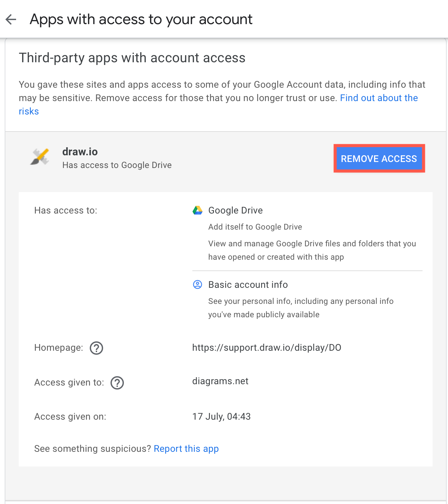Image resolution: width=448 pixels, height=504 pixels.
Task: Click the access date "17 July, 04:43"
Action: pos(221,416)
